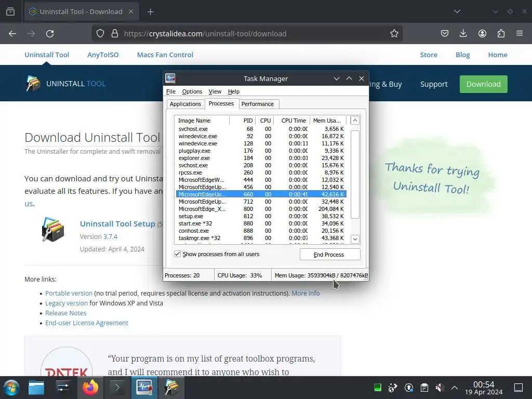Open the Firefox hamburger menu
Viewport: 532px width, 399px height.
point(520,33)
